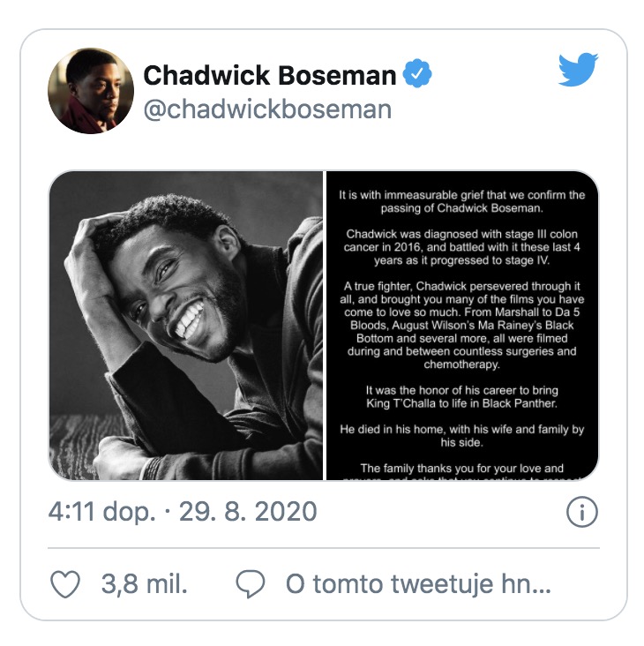This screenshot has width=644, height=646.
Task: Click the 'He died in his home' sentence
Action: tap(462, 436)
